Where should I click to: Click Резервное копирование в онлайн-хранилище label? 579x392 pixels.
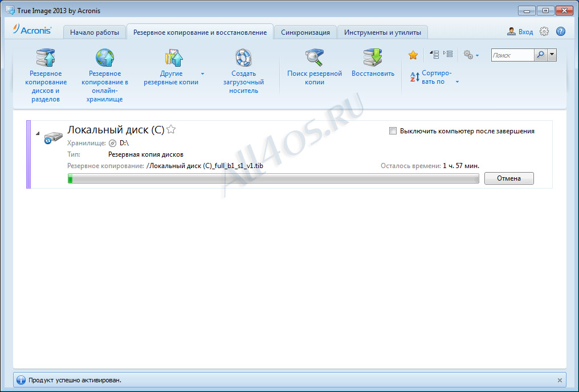(105, 87)
